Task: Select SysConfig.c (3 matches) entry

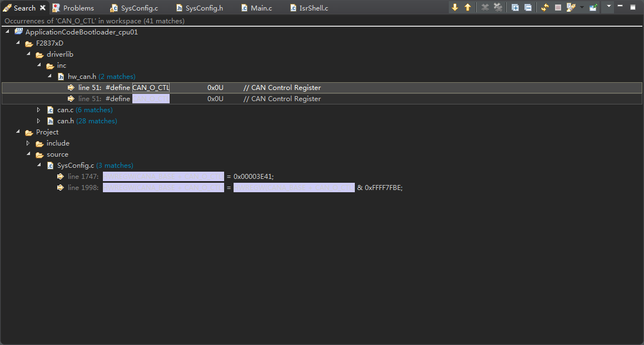Action: pyautogui.click(x=95, y=166)
